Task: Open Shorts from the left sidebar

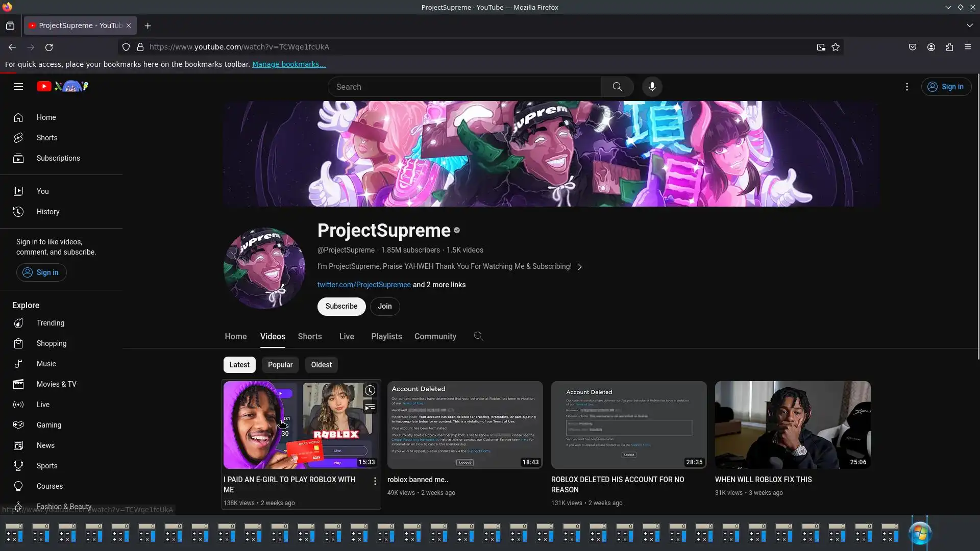Action: click(x=47, y=138)
